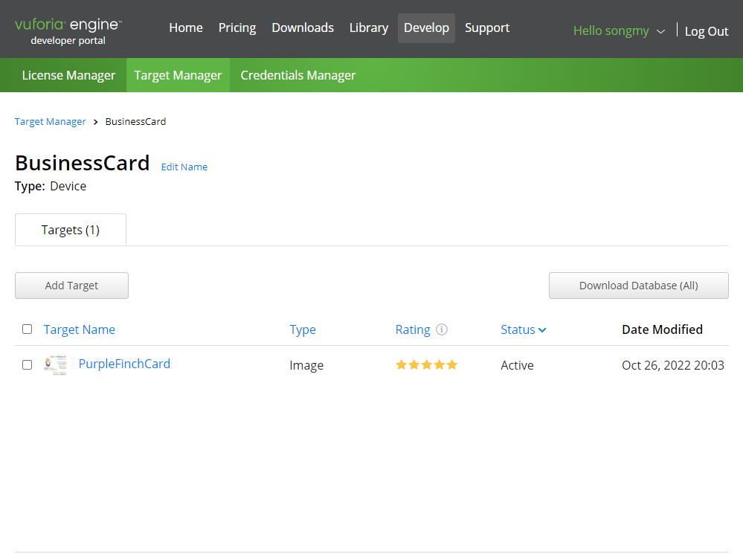Select the Target Manager tab
Viewport: 743px width, 560px height.
(x=178, y=75)
